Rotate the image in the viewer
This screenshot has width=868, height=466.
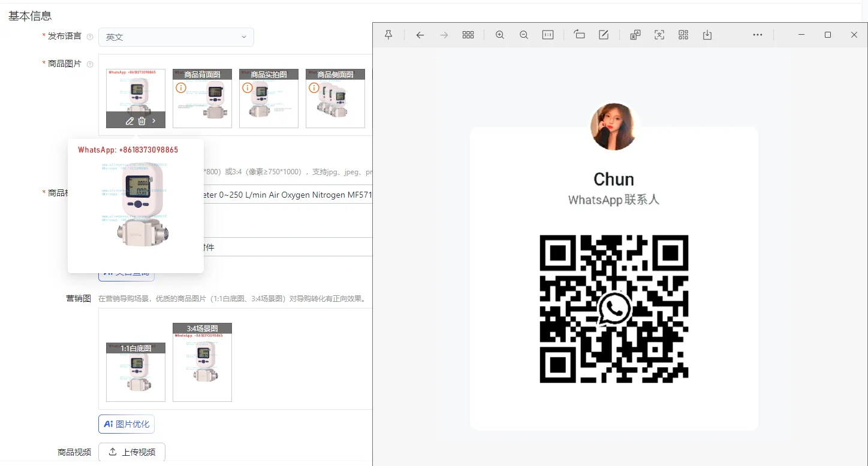(x=579, y=35)
